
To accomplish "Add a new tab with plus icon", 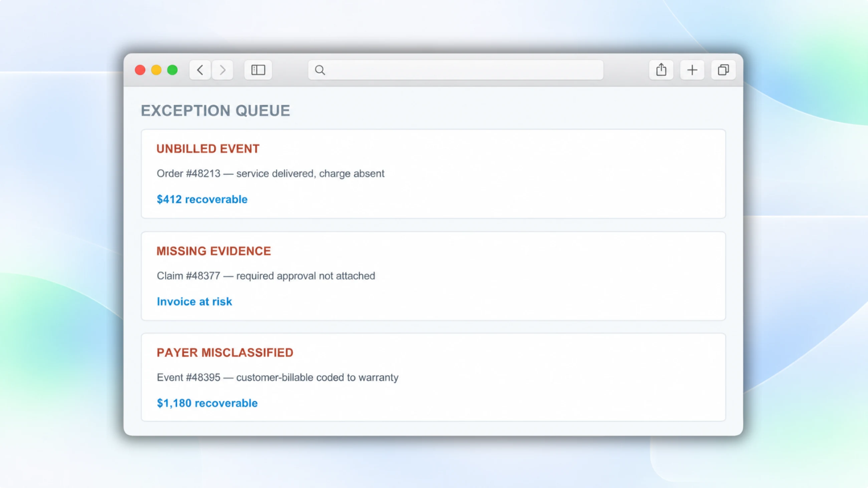I will pyautogui.click(x=692, y=70).
